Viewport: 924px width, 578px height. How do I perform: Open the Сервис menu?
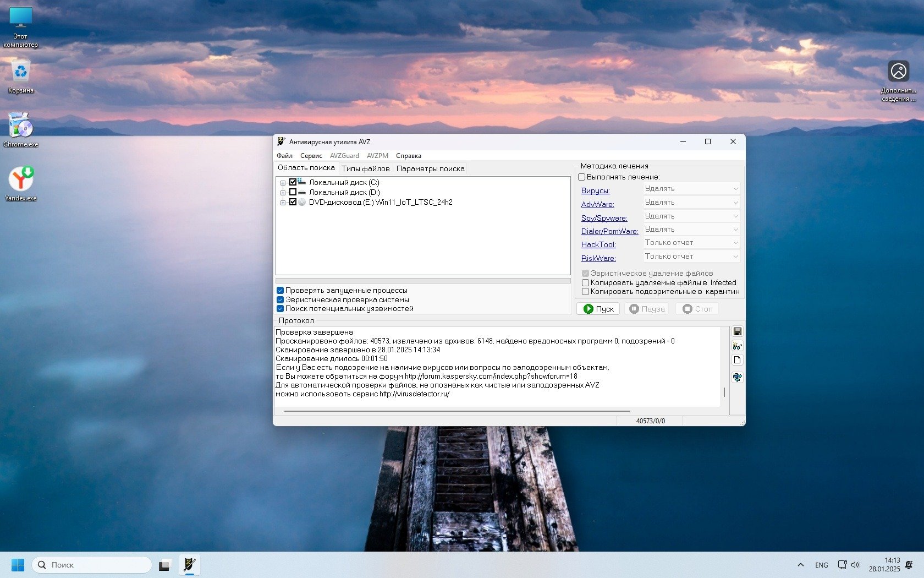point(311,156)
